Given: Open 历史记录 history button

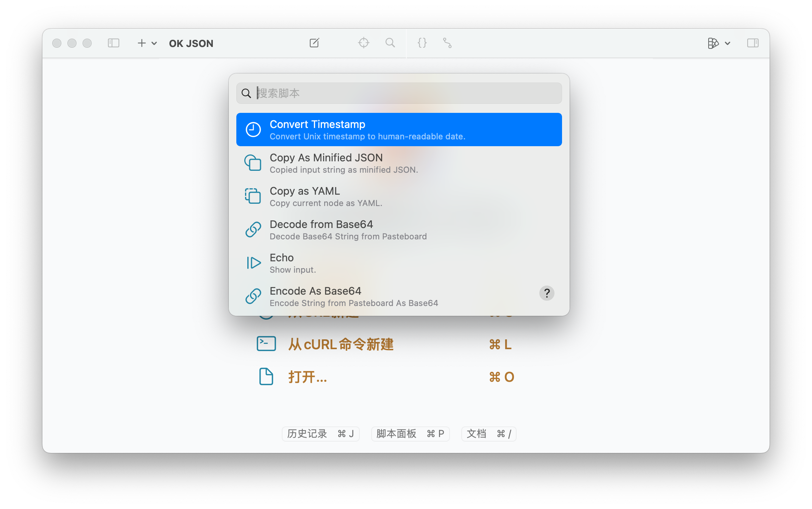Looking at the screenshot, I should tap(321, 434).
